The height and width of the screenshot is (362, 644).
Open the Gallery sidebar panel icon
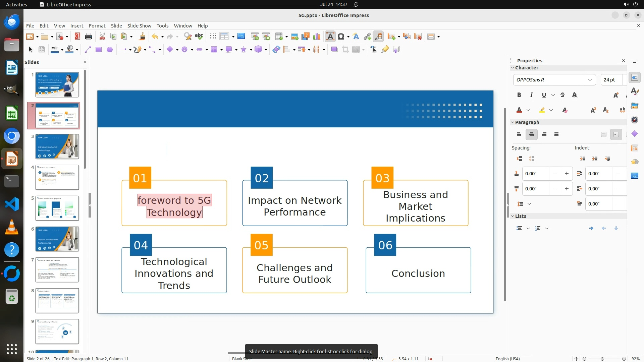635,106
